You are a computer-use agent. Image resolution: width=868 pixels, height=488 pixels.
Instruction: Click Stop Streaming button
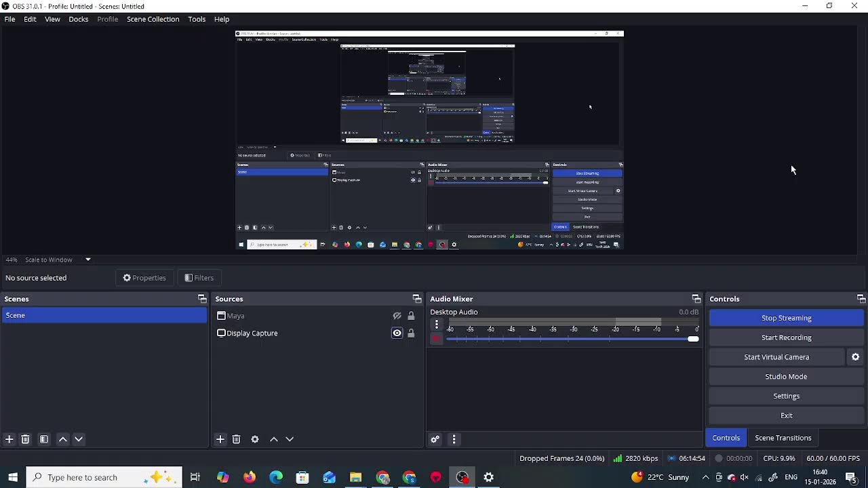click(787, 318)
